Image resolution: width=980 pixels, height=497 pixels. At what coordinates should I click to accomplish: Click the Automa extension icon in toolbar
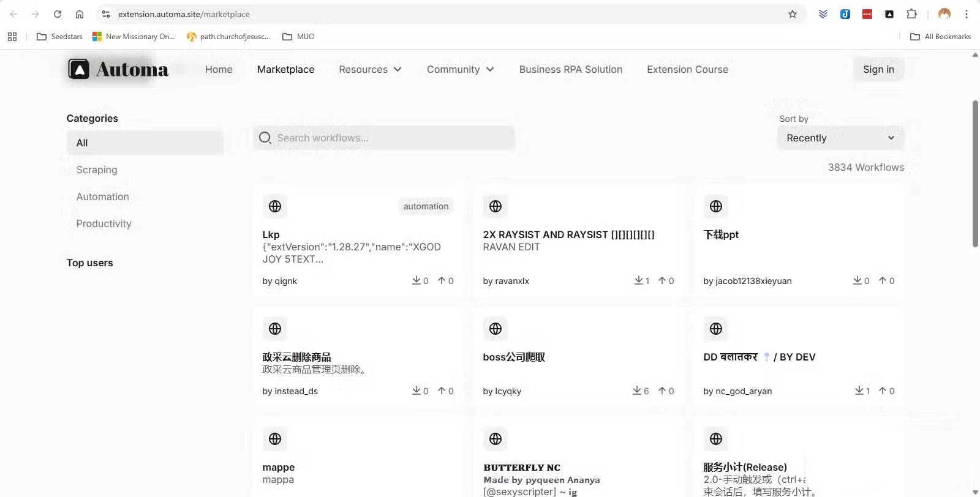point(889,14)
